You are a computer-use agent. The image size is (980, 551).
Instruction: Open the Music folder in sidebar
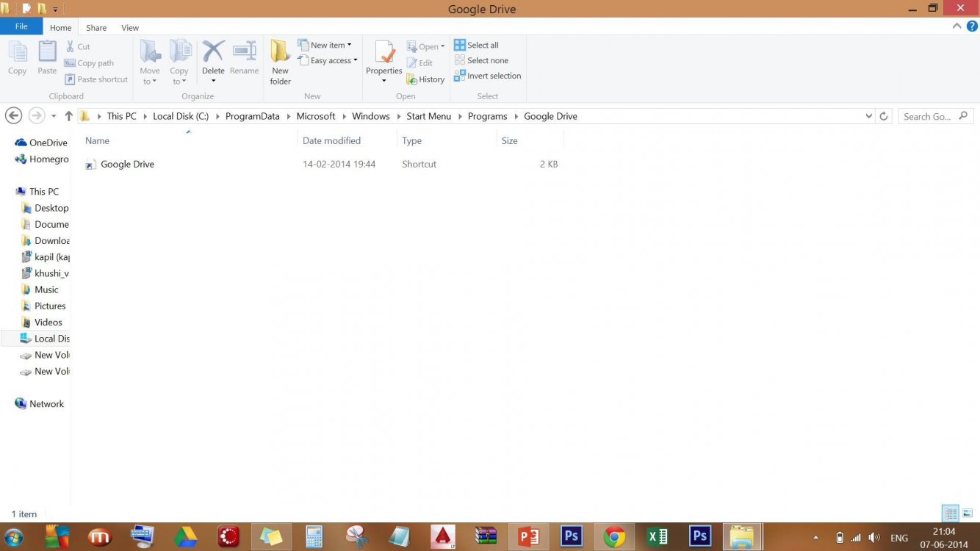[40, 289]
